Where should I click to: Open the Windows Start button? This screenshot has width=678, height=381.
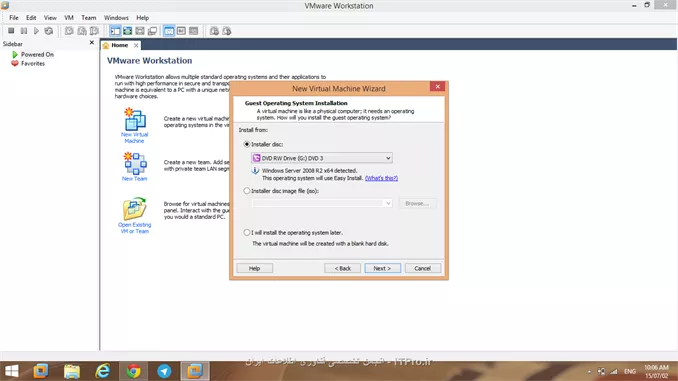coord(12,371)
